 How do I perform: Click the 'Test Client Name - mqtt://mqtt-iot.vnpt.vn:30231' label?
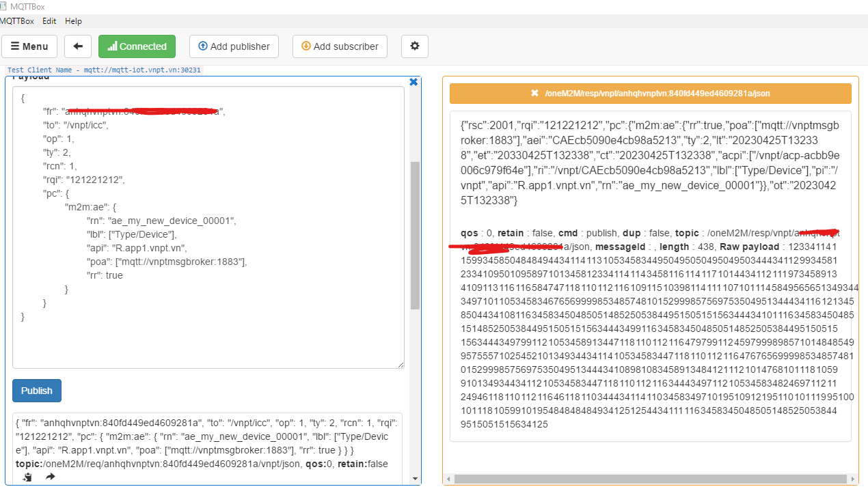[x=104, y=70]
